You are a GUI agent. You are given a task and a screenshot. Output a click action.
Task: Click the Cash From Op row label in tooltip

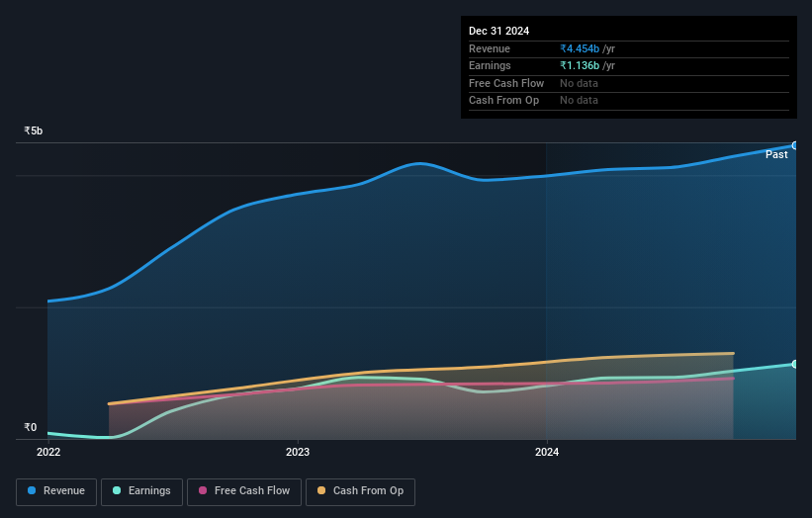coord(503,101)
